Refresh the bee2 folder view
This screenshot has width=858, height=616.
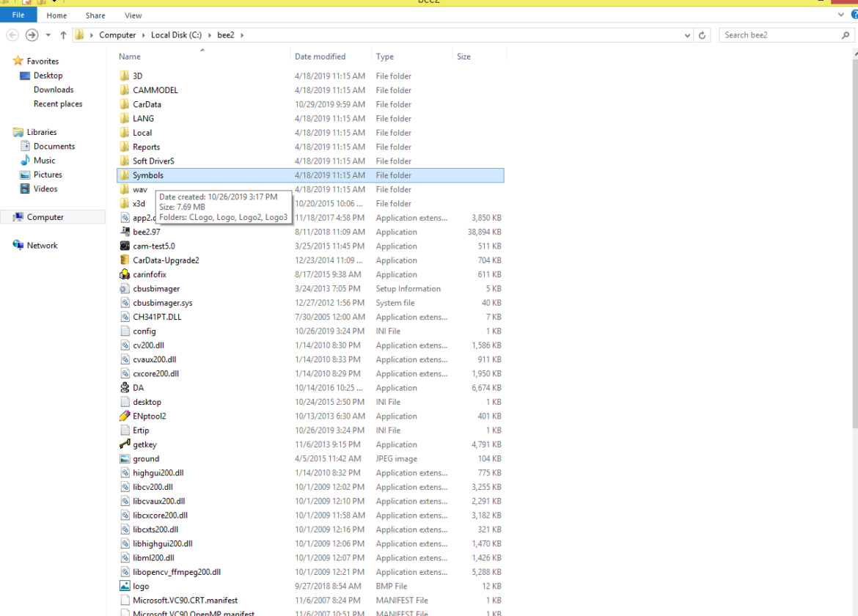(703, 35)
